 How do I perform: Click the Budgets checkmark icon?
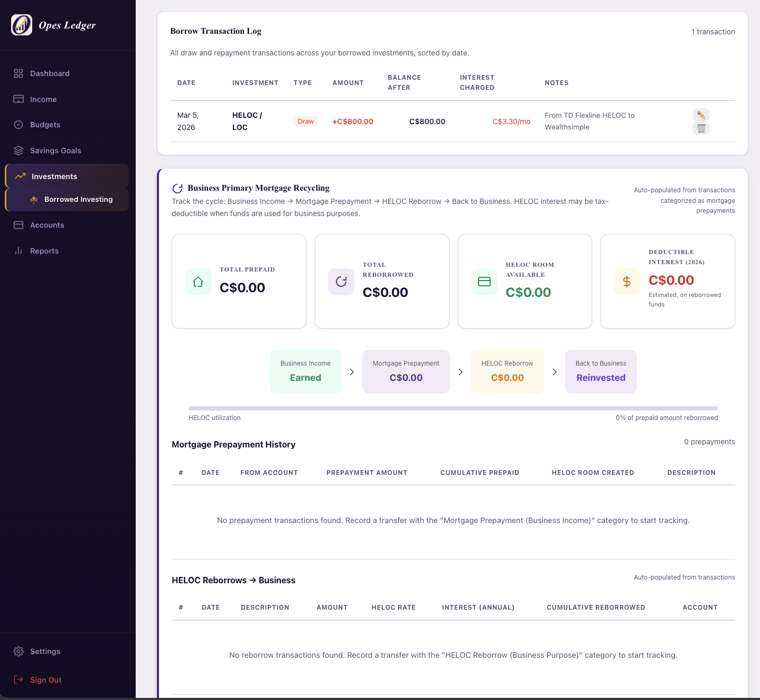(18, 125)
